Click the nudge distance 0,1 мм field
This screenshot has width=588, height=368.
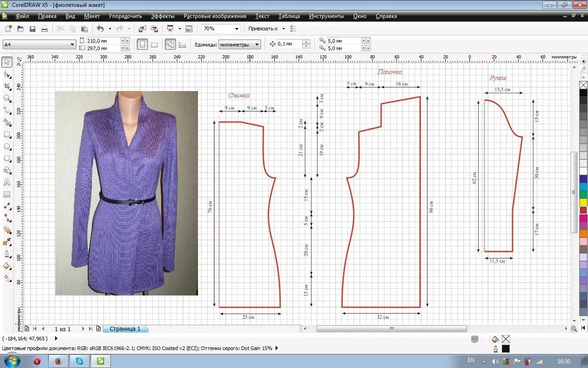[x=289, y=44]
